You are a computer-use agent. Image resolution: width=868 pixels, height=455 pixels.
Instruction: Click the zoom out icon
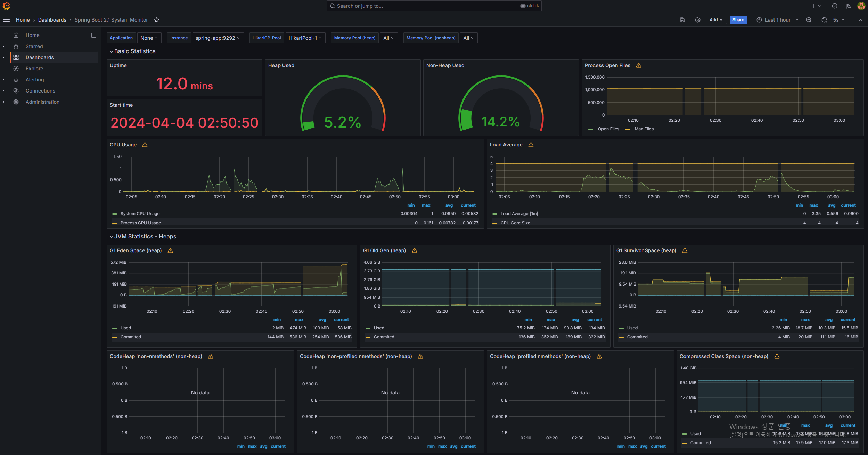click(809, 19)
